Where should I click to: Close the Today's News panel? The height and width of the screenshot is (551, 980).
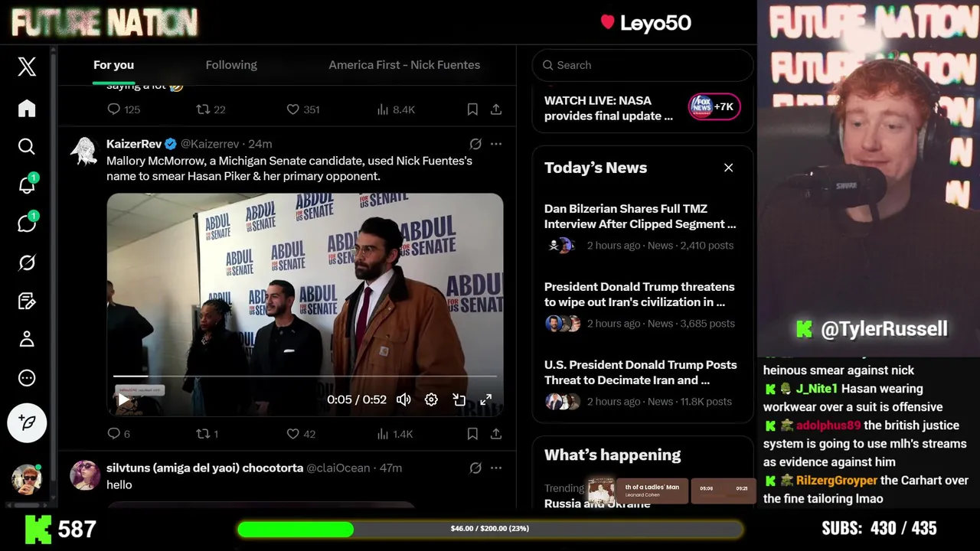coord(728,168)
